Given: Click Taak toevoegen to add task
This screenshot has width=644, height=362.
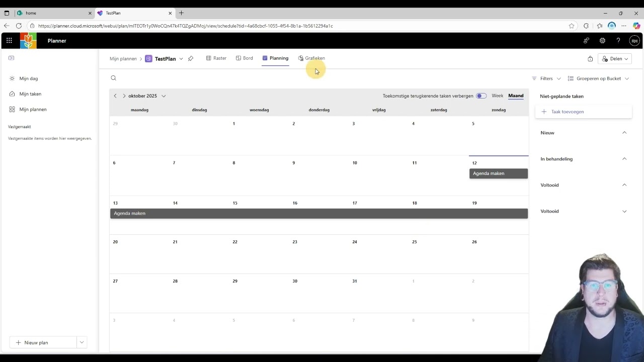Looking at the screenshot, I should pyautogui.click(x=584, y=112).
